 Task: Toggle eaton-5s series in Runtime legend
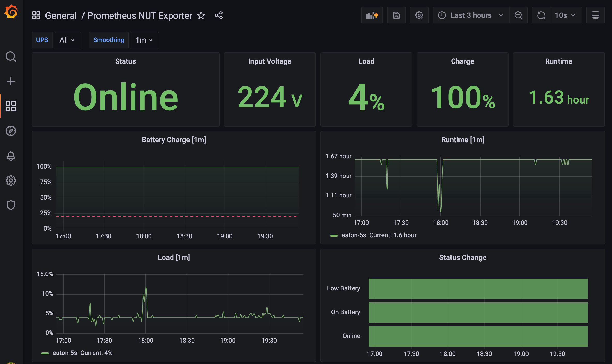(x=354, y=235)
